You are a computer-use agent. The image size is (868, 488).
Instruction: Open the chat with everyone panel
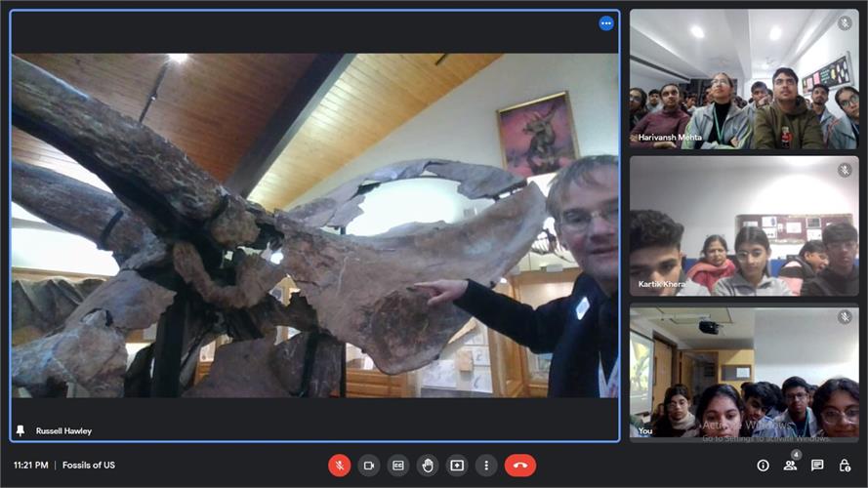817,466
